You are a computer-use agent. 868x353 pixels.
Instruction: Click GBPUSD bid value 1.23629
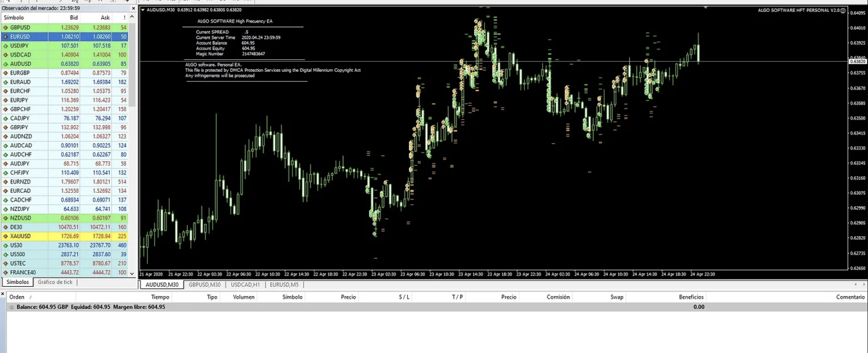pyautogui.click(x=70, y=28)
